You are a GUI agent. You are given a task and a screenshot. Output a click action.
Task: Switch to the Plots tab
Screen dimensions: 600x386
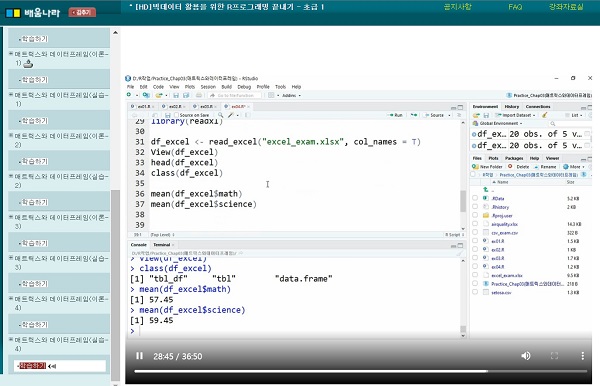click(493, 158)
